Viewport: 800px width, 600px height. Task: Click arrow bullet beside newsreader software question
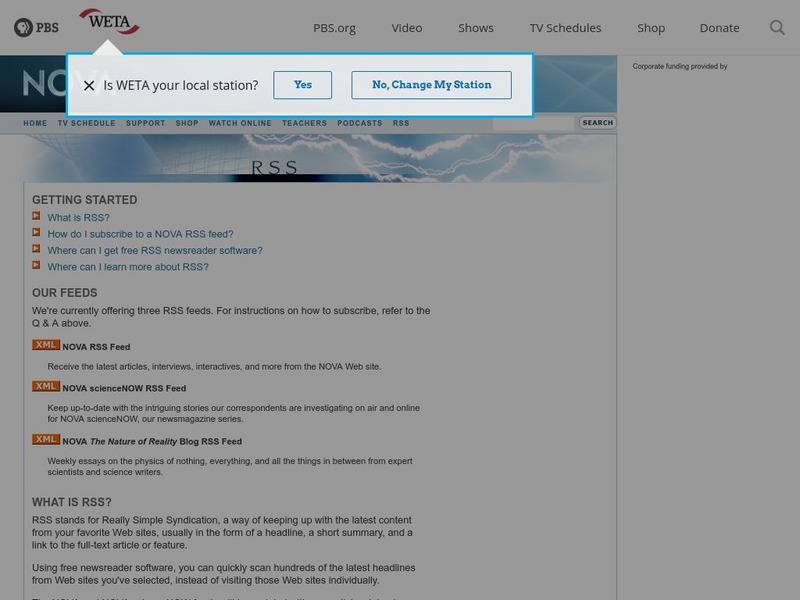[36, 248]
